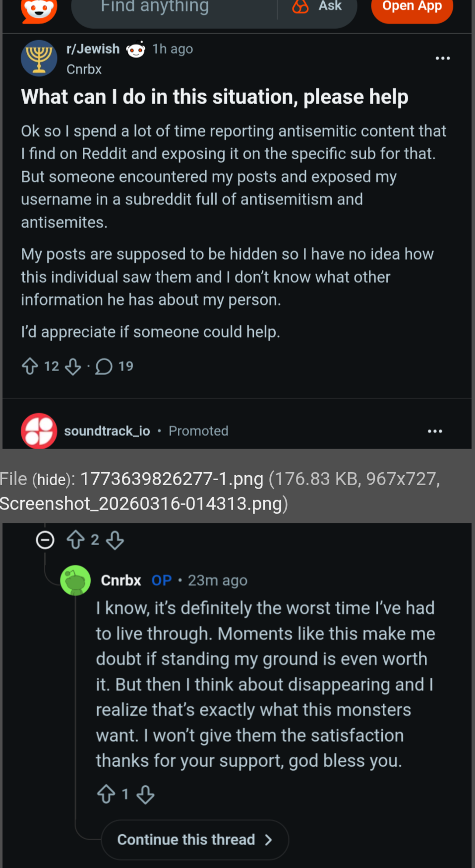Click the soundtrack_io advertiser avatar
The height and width of the screenshot is (868, 475).
39,431
